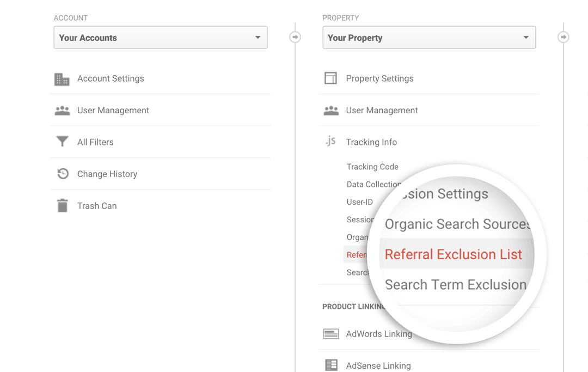Open User Management under Account

pyautogui.click(x=113, y=110)
